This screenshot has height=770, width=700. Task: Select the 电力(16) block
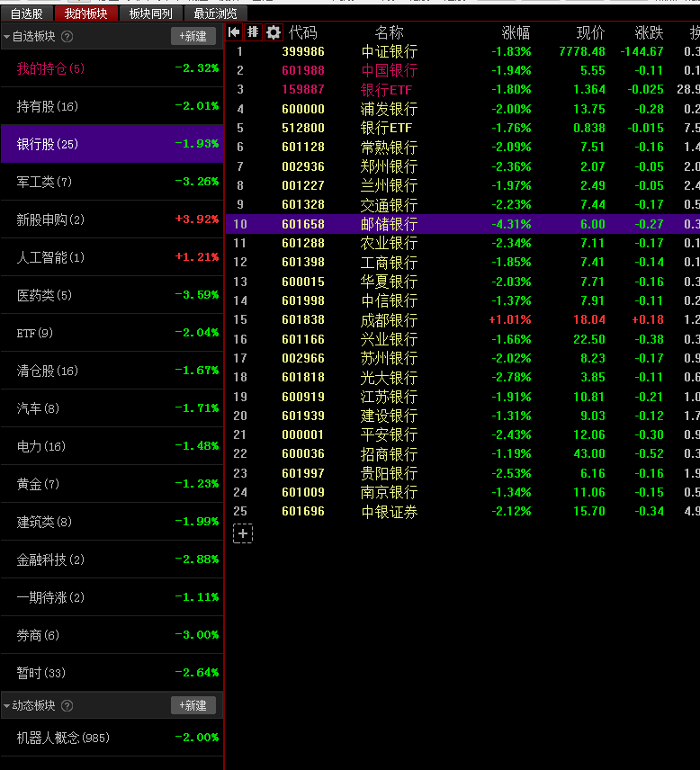pyautogui.click(x=112, y=446)
